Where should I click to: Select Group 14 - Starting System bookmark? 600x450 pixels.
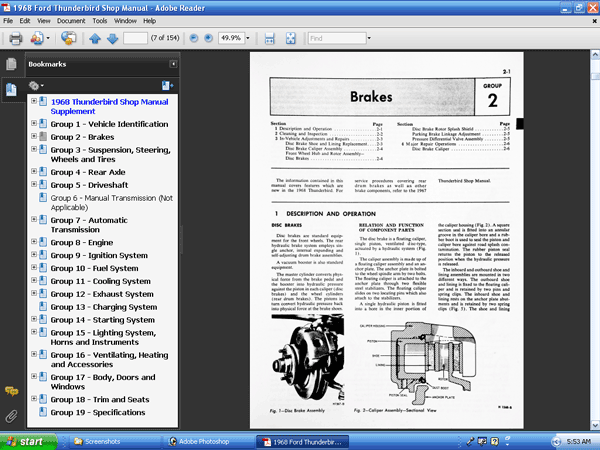[103, 320]
